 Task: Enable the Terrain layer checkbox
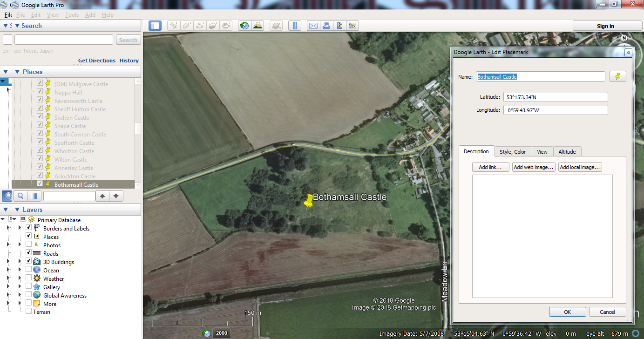29,312
